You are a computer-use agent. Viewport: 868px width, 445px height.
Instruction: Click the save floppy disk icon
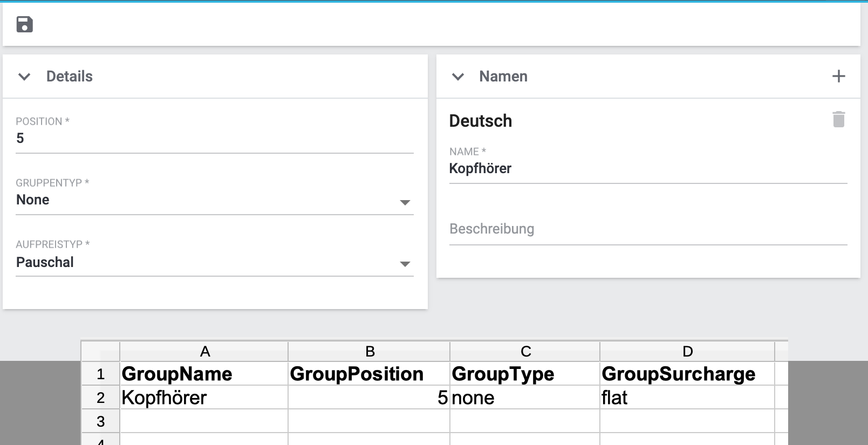click(x=24, y=24)
